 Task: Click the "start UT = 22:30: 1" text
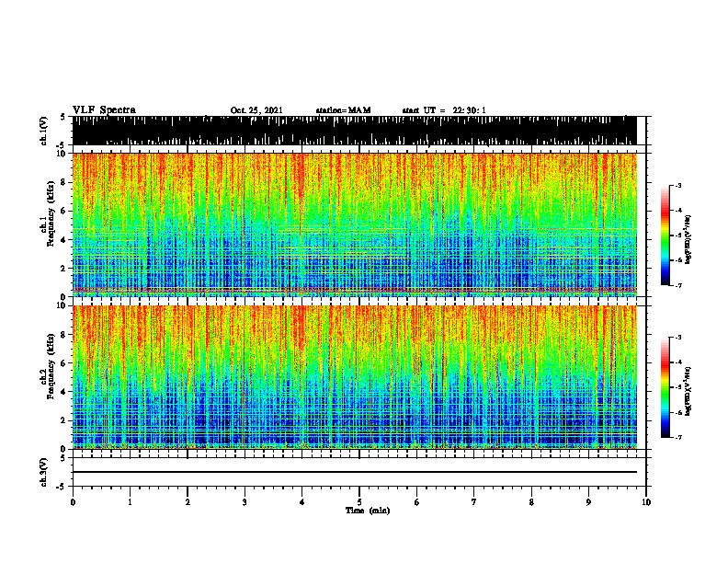pyautogui.click(x=444, y=110)
